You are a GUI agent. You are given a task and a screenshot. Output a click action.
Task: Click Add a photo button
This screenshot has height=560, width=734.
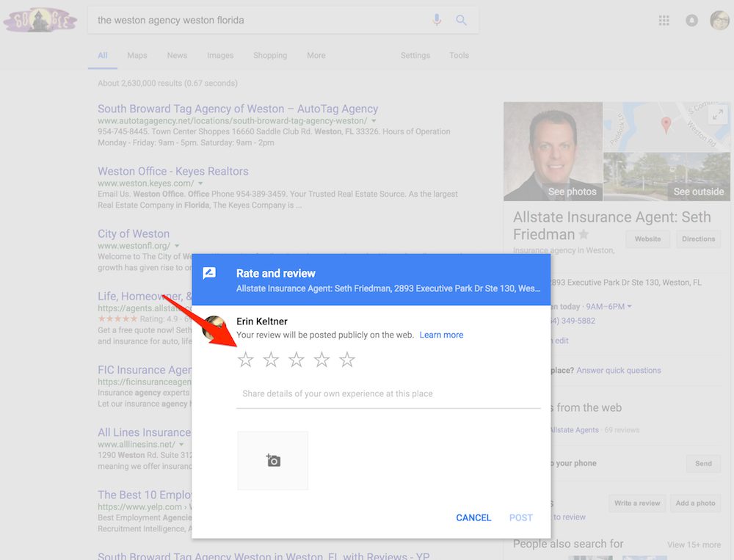(x=695, y=503)
